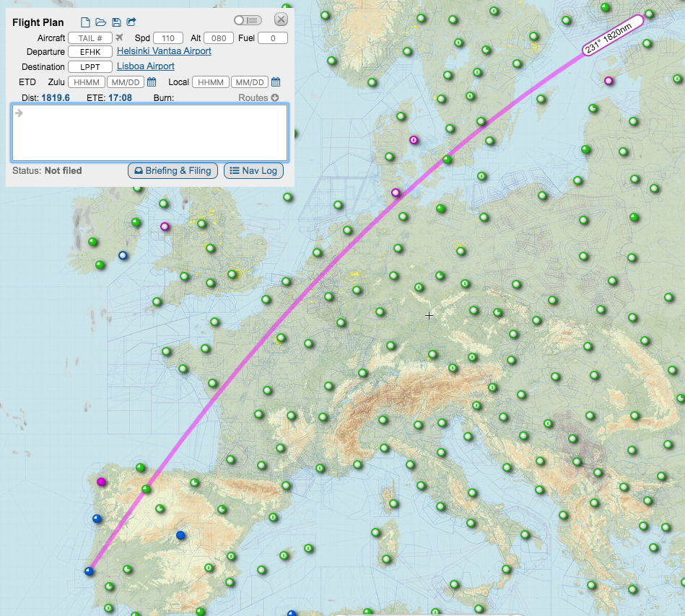Save the flight plan with the disk icon

pyautogui.click(x=116, y=22)
